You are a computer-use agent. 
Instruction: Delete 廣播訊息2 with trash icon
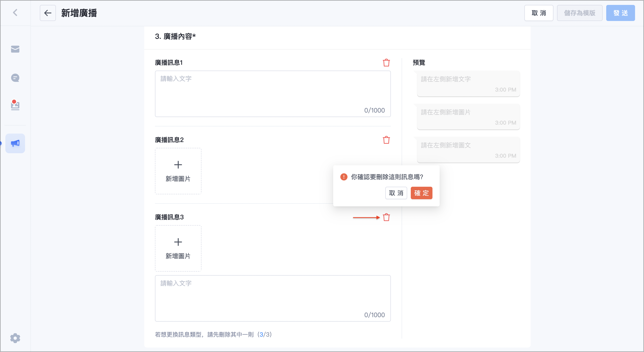pyautogui.click(x=386, y=140)
